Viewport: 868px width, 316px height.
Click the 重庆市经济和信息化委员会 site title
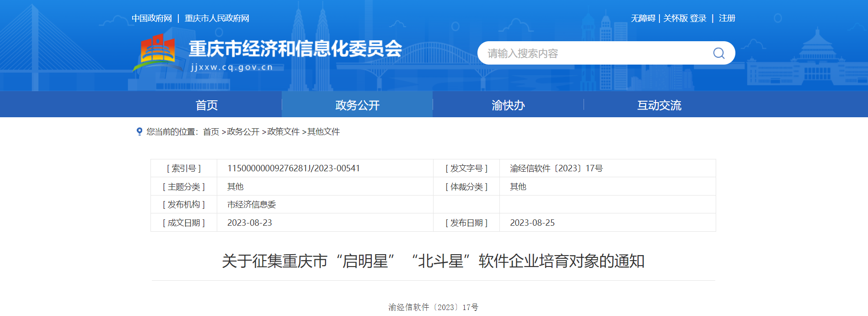point(295,49)
